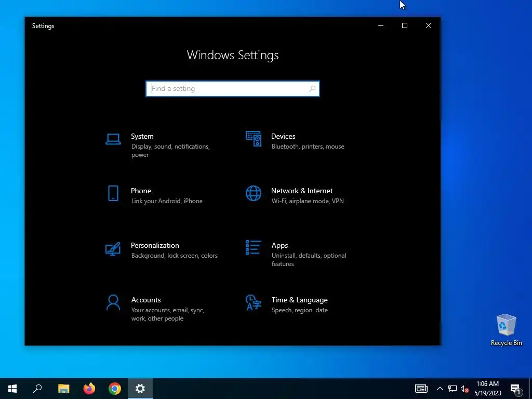
Task: Open Time & Language title
Action: tap(300, 300)
